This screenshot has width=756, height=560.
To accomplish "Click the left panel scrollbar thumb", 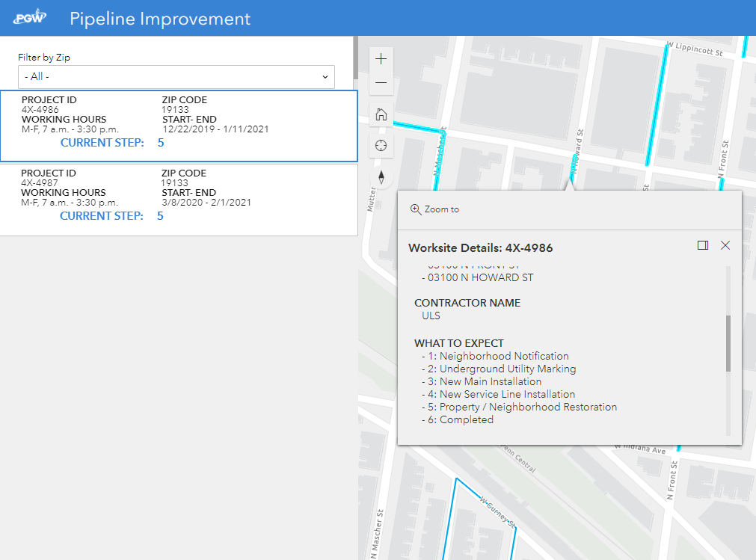I will coord(354,64).
